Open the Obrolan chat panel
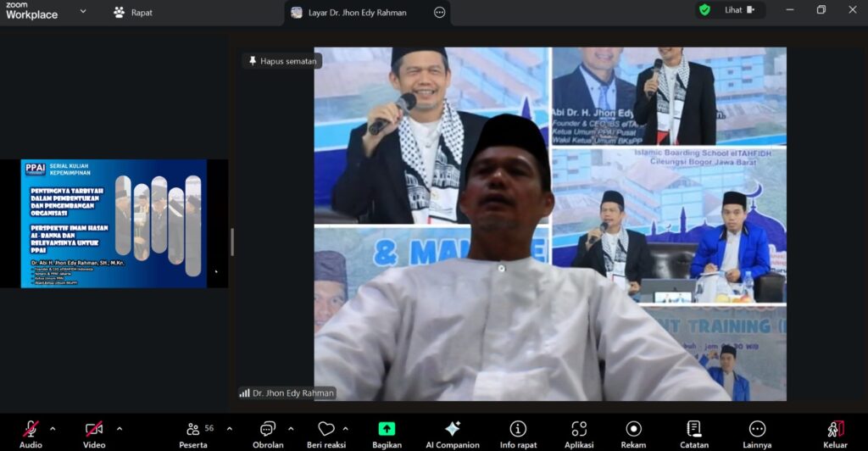868x451 pixels. [268, 434]
